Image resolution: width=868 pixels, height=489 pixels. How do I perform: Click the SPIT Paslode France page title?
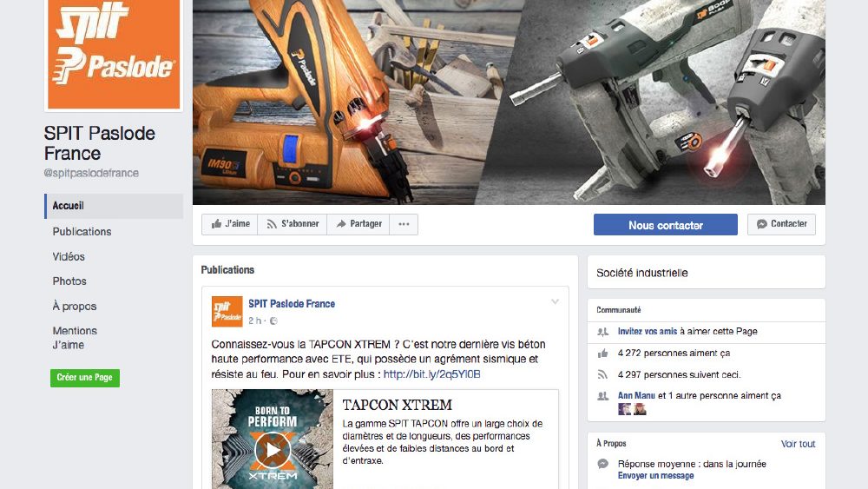click(100, 143)
